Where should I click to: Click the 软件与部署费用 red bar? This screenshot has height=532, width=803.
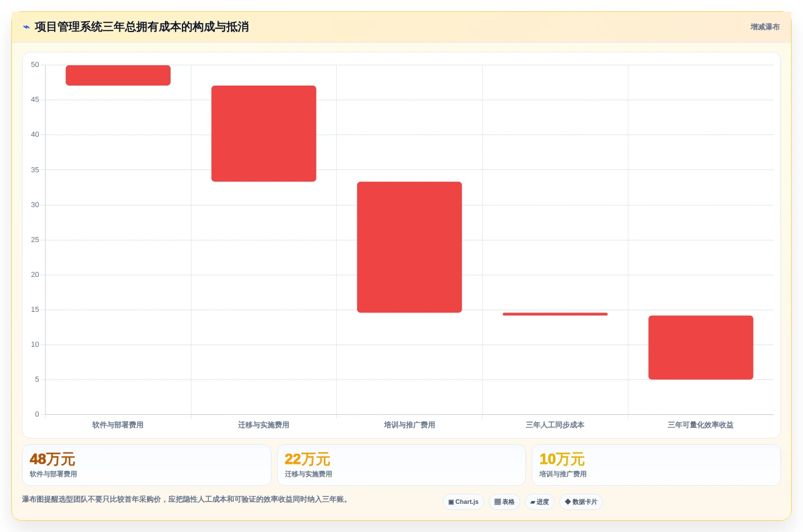tap(118, 75)
